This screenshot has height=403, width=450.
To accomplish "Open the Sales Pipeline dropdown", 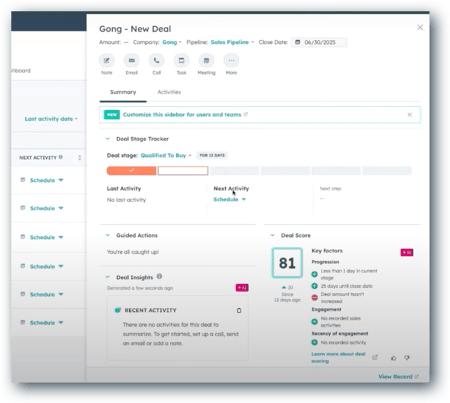I will [x=232, y=42].
